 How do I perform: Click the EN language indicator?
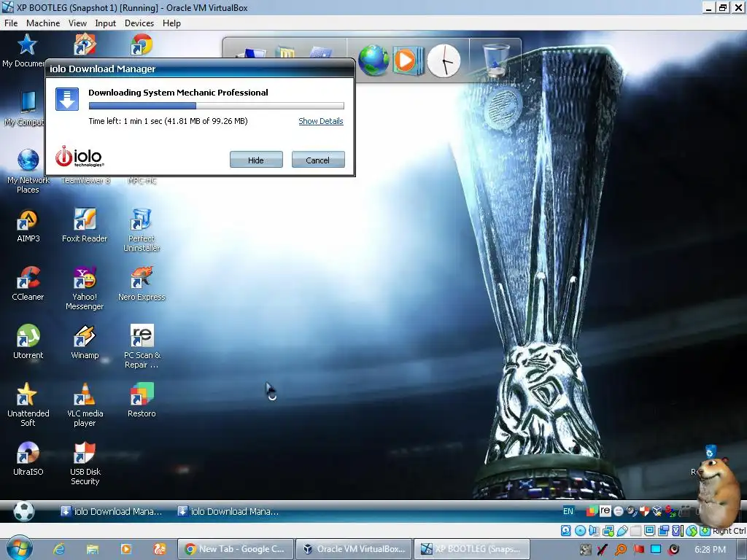click(x=568, y=511)
